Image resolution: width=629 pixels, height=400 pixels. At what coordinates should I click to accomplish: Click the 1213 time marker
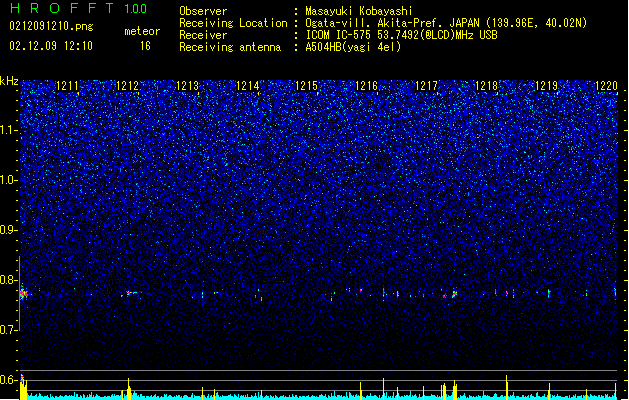click(x=187, y=86)
